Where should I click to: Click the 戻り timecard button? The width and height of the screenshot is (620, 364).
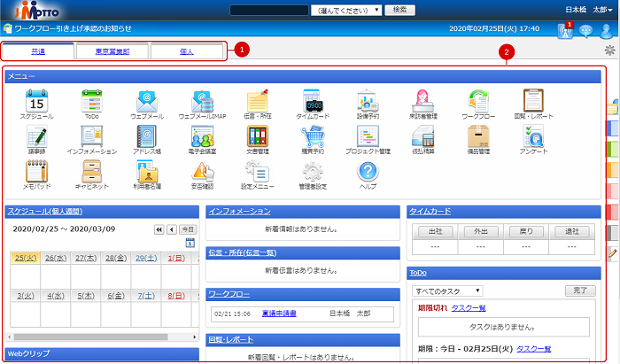(526, 232)
